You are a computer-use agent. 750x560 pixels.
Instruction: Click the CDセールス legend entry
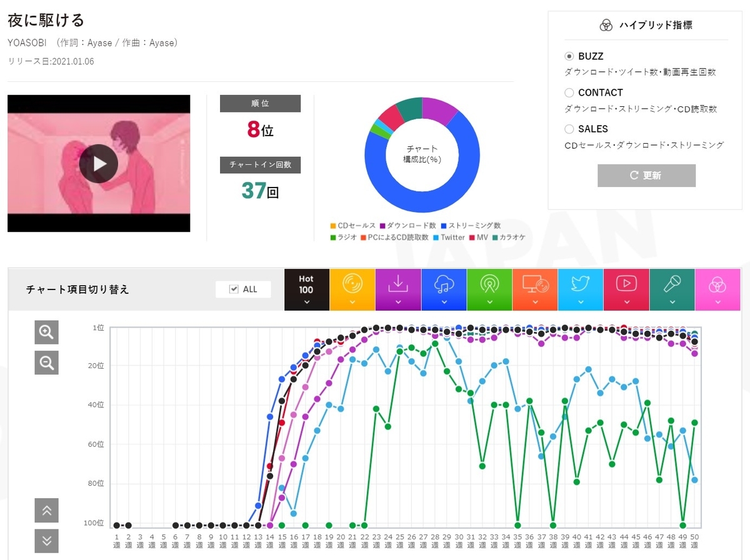(353, 226)
